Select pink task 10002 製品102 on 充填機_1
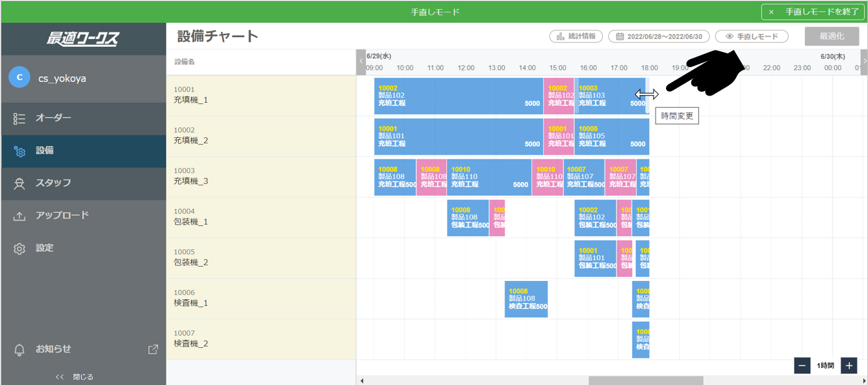868x385 pixels. coord(559,96)
